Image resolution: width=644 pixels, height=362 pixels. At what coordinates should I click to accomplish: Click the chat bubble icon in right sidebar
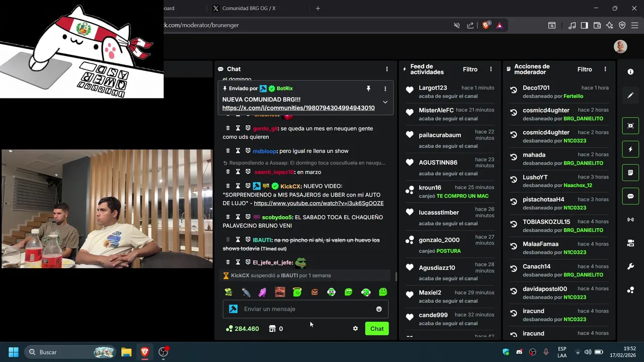coord(630,196)
